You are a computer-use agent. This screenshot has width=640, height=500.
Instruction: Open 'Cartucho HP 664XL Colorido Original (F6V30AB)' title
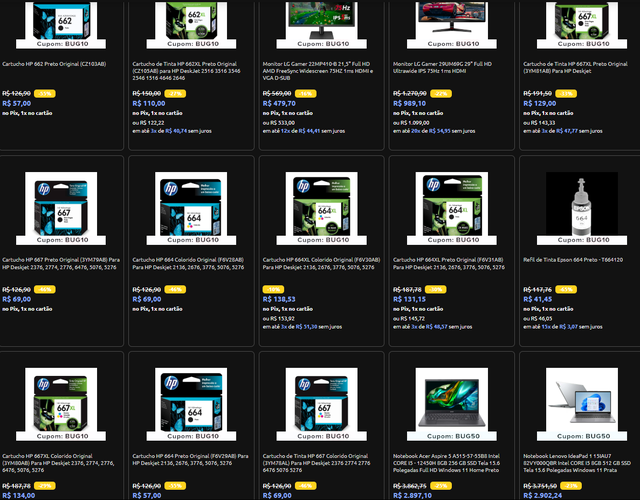(321, 263)
